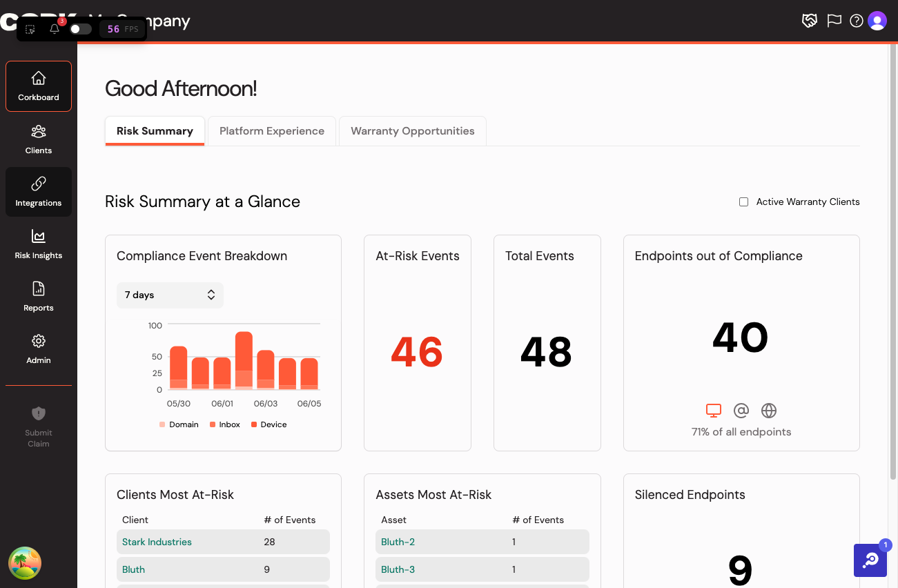Select the domain globe endpoint icon
Screen dimensions: 898x588
tap(769, 411)
